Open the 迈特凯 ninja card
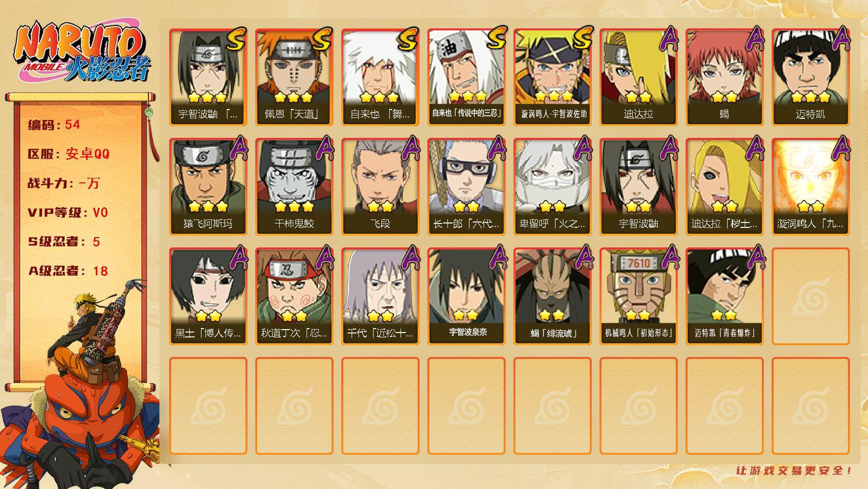The width and height of the screenshot is (868, 489). tap(810, 77)
